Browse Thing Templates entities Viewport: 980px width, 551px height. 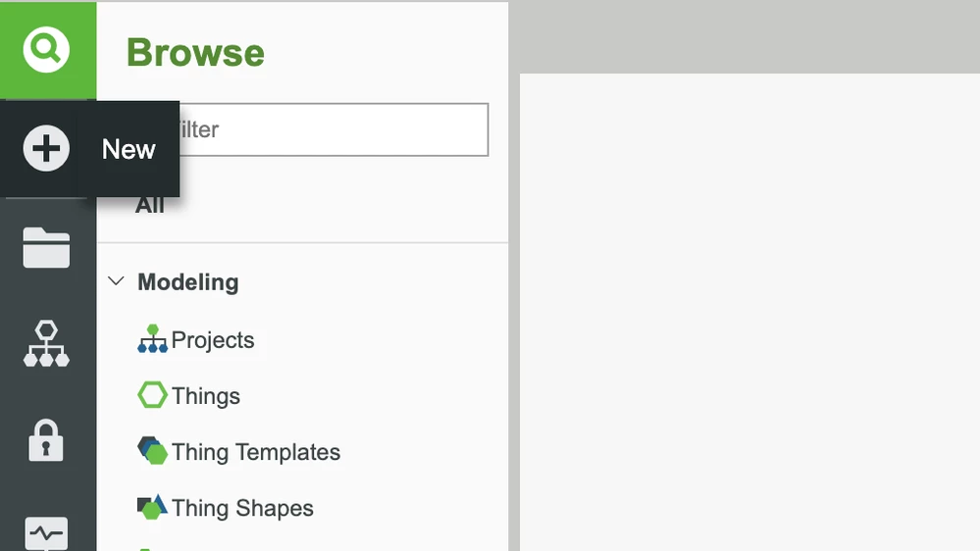[256, 452]
